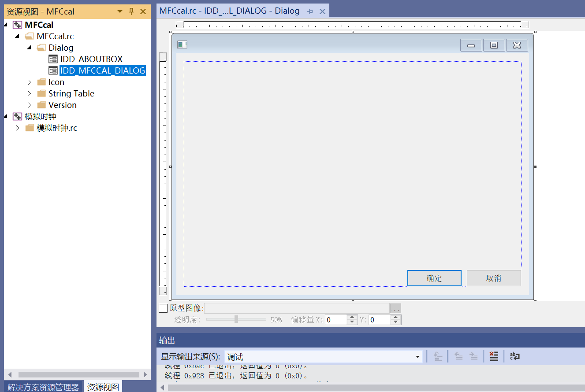This screenshot has height=392, width=585.
Task: Select IDD_MFCCAL_DIALOG resource icon
Action: 53,70
